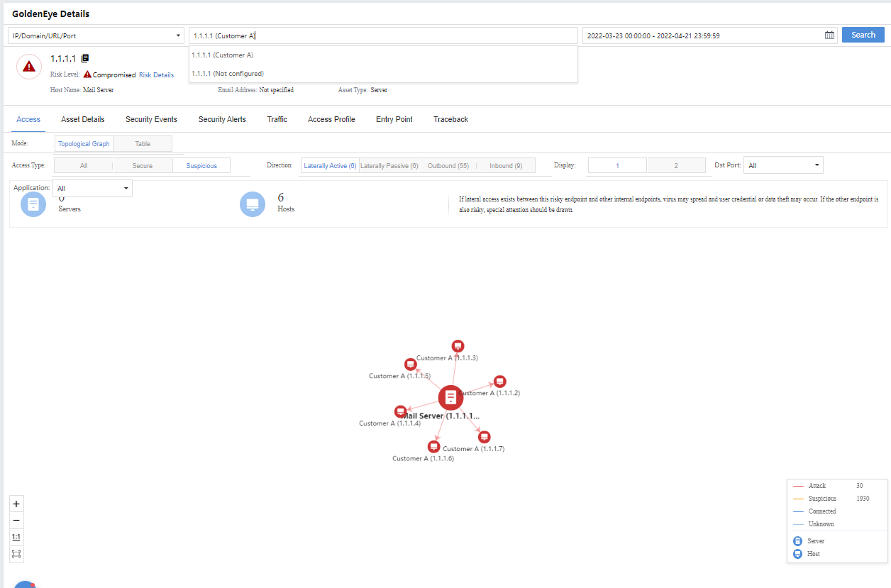The width and height of the screenshot is (891, 588).
Task: Choose the 1.1.1.1 (Not configured) suggestion
Action: (x=228, y=74)
